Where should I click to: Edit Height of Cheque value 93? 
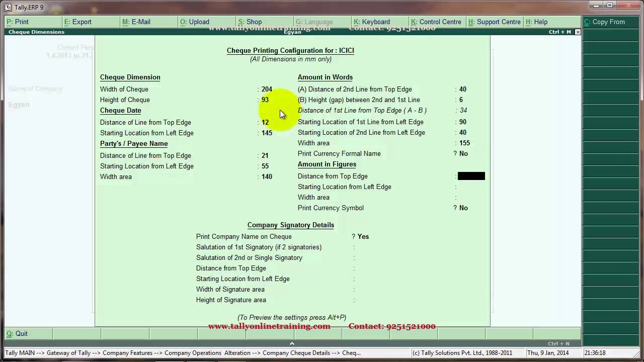point(265,100)
